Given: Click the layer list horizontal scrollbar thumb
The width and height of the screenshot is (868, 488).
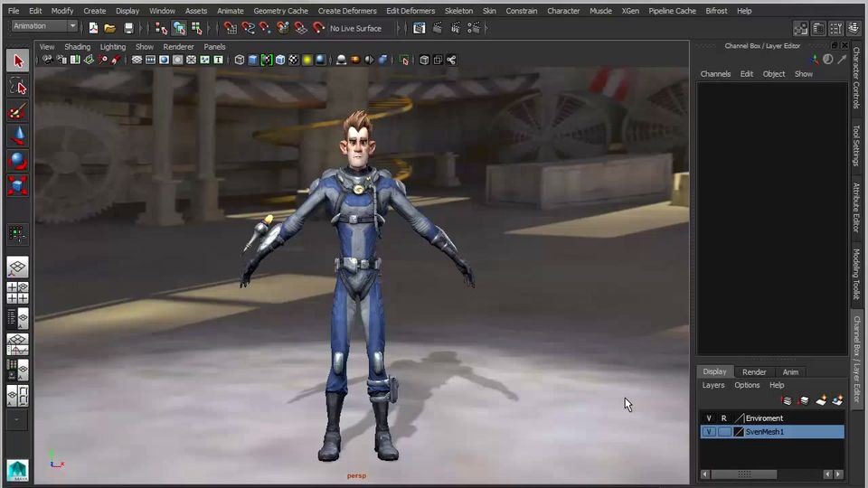Looking at the screenshot, I should pos(744,474).
